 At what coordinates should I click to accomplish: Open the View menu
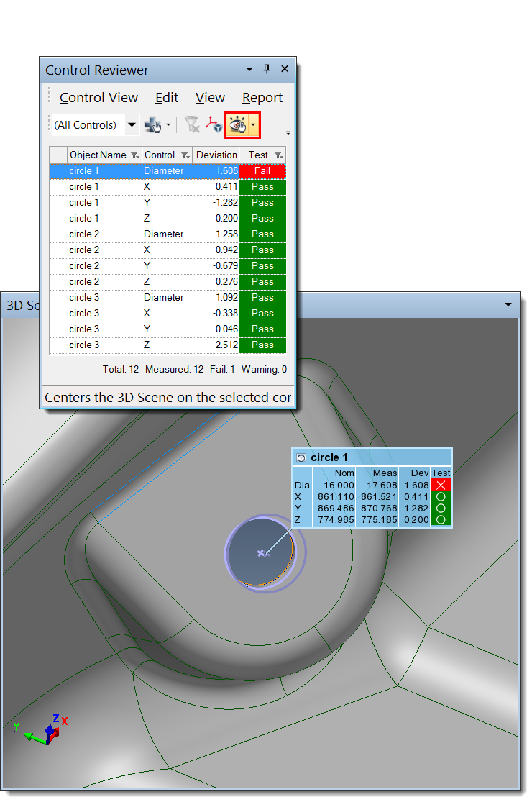210,97
